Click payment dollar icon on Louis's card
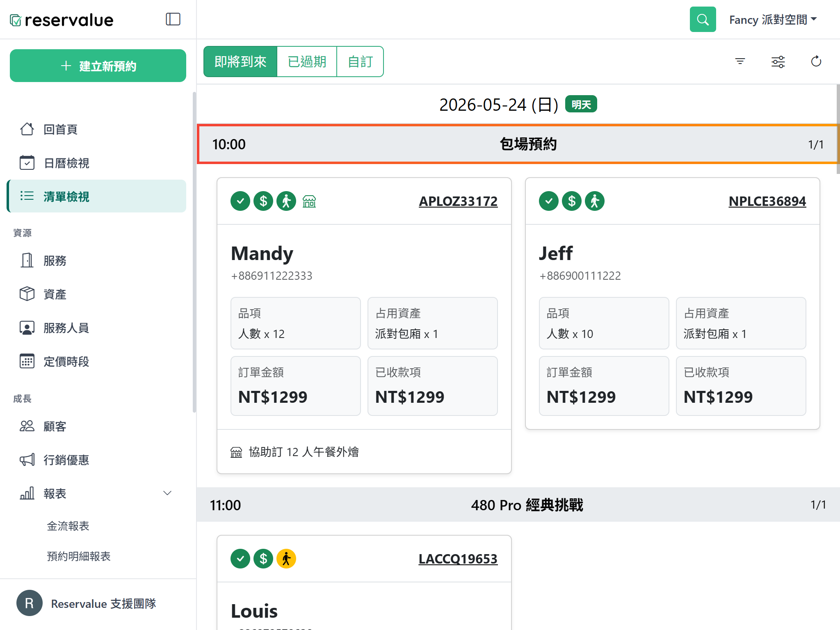Screen dimensions: 840x630 (x=263, y=559)
